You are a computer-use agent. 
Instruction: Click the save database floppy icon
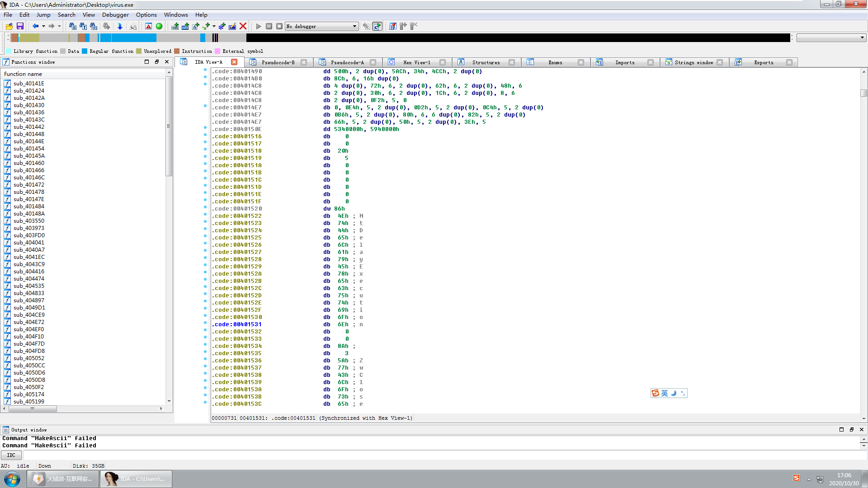[20, 26]
